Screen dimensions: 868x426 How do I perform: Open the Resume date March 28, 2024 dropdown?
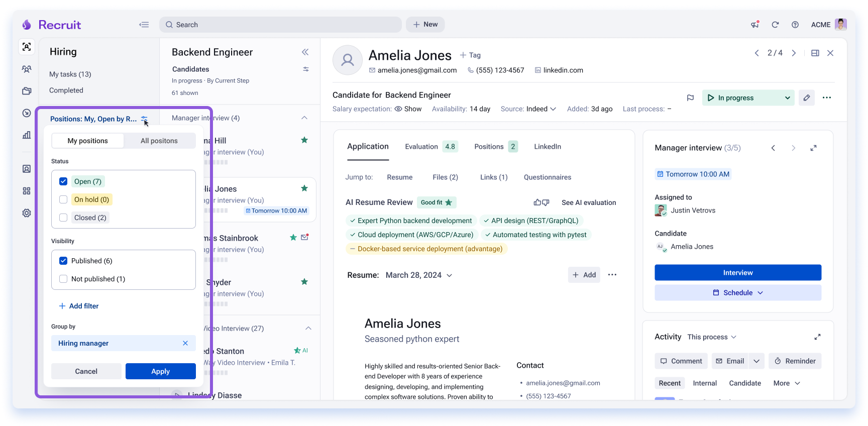418,275
